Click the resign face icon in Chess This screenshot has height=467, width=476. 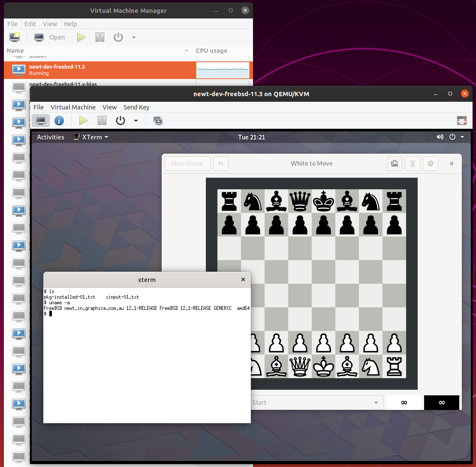point(430,164)
